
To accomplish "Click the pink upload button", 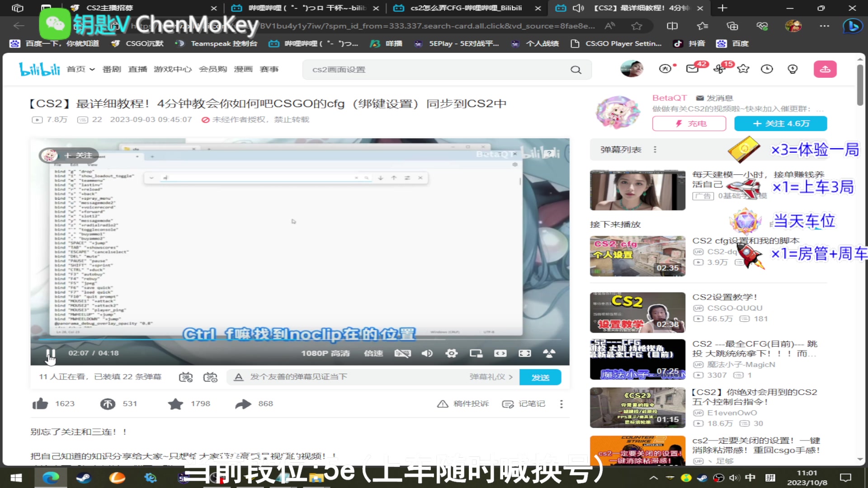I will [825, 69].
